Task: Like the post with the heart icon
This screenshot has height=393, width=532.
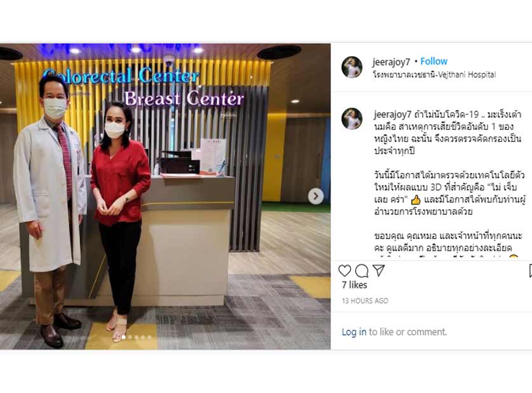Action: pos(344,270)
